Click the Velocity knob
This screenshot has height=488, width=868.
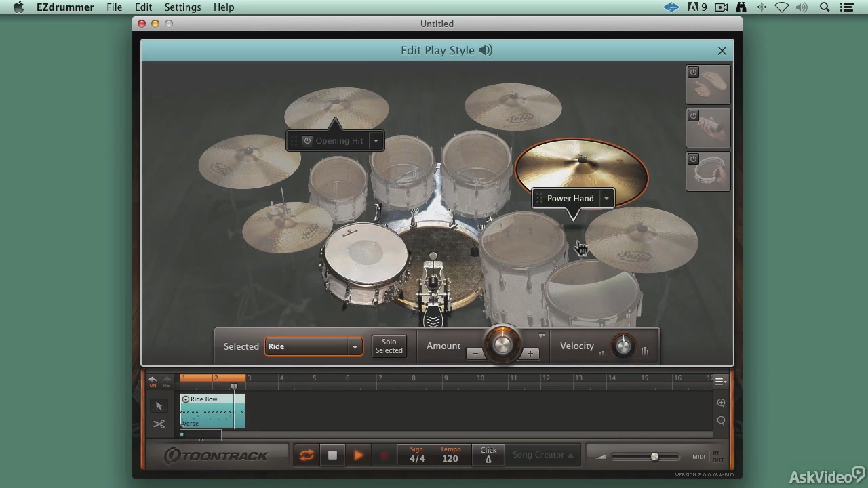(x=623, y=346)
